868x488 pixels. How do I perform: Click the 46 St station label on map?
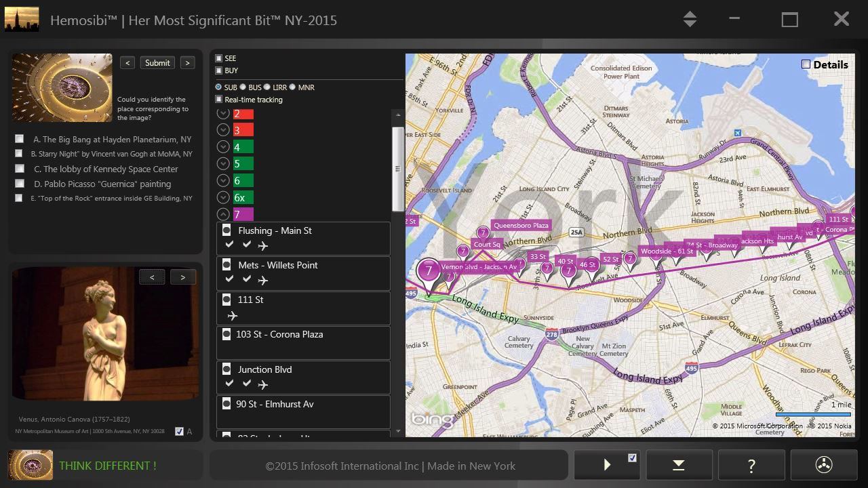pyautogui.click(x=587, y=264)
